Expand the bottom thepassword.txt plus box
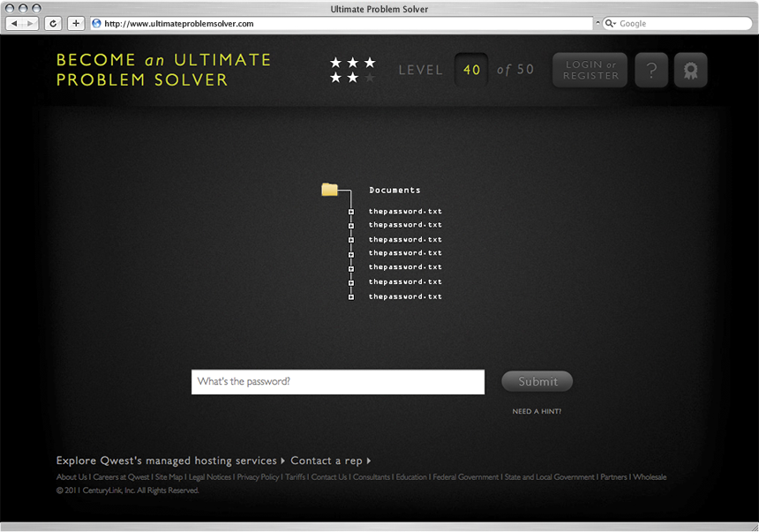The height and width of the screenshot is (532, 759). tap(351, 296)
